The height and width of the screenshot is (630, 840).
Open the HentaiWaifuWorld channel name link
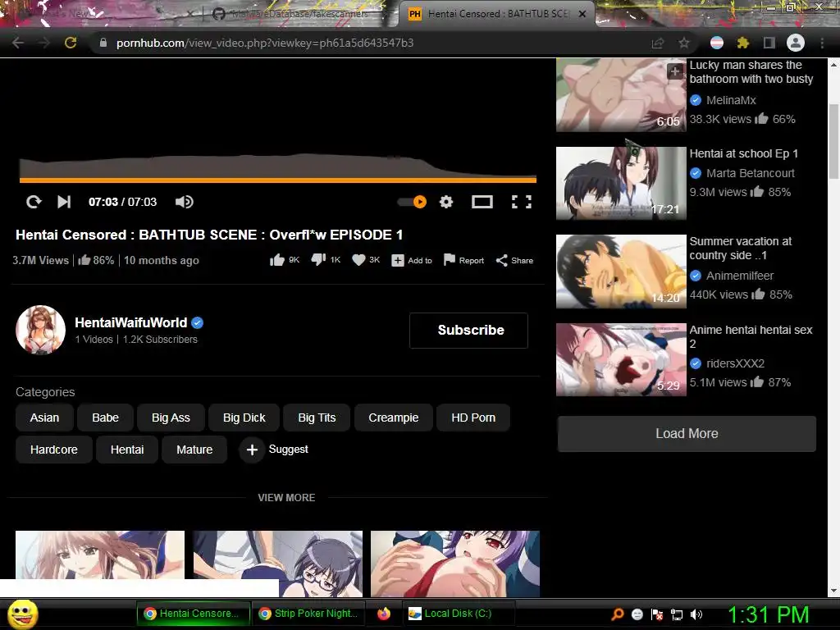coord(130,322)
